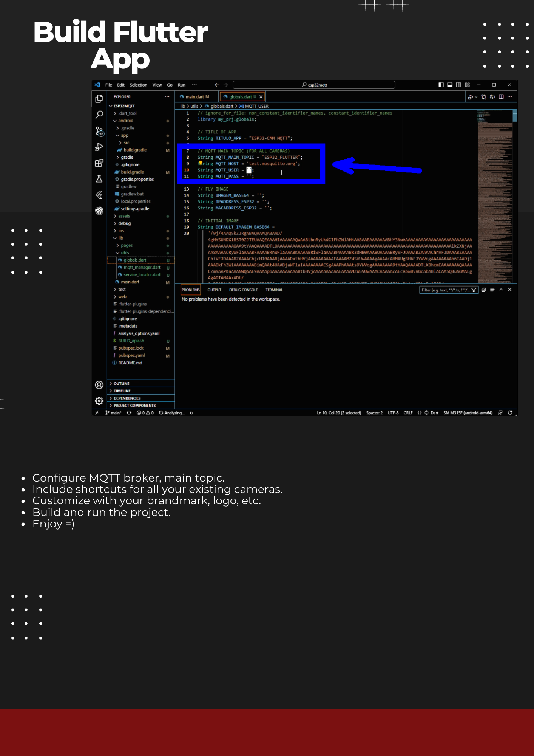Image resolution: width=534 pixels, height=756 pixels.
Task: Click errors and warnings count in status bar
Action: pos(145,413)
